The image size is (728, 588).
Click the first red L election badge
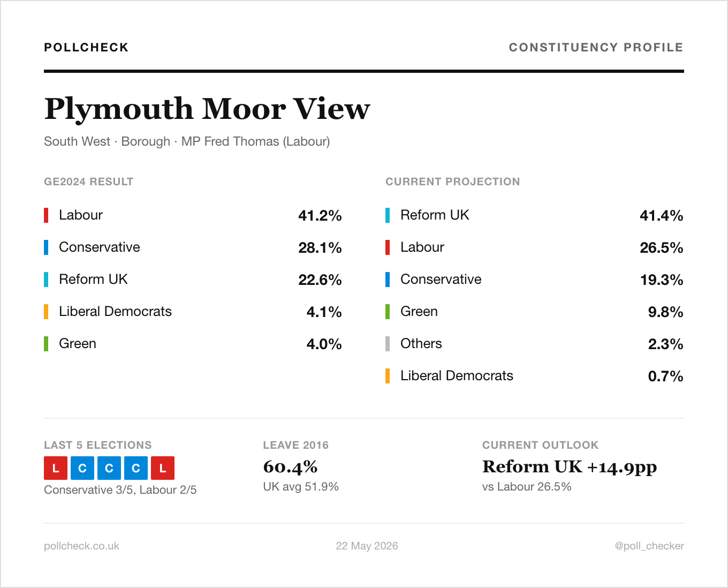pos(56,468)
